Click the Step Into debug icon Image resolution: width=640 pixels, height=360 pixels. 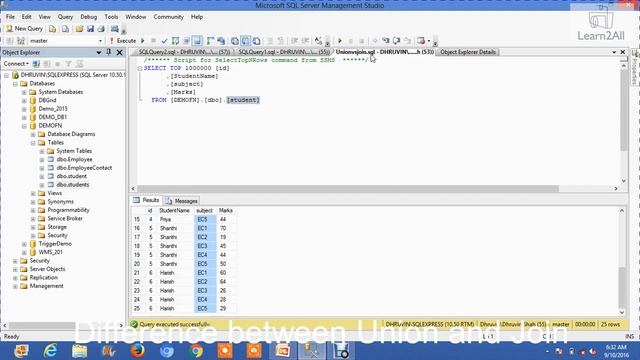pyautogui.click(x=386, y=41)
